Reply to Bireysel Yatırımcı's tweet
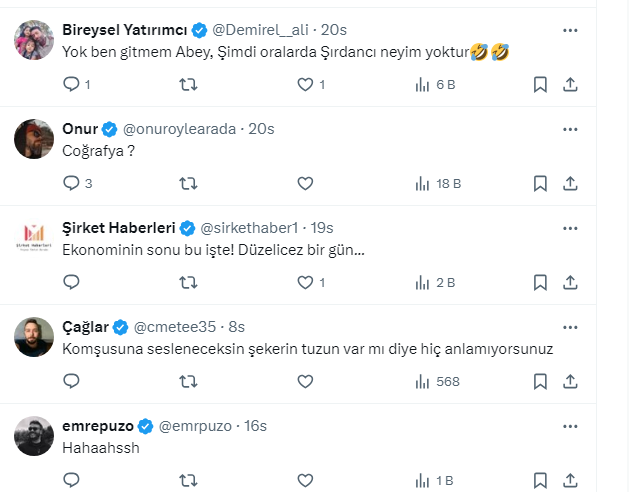The image size is (629, 492). click(71, 85)
